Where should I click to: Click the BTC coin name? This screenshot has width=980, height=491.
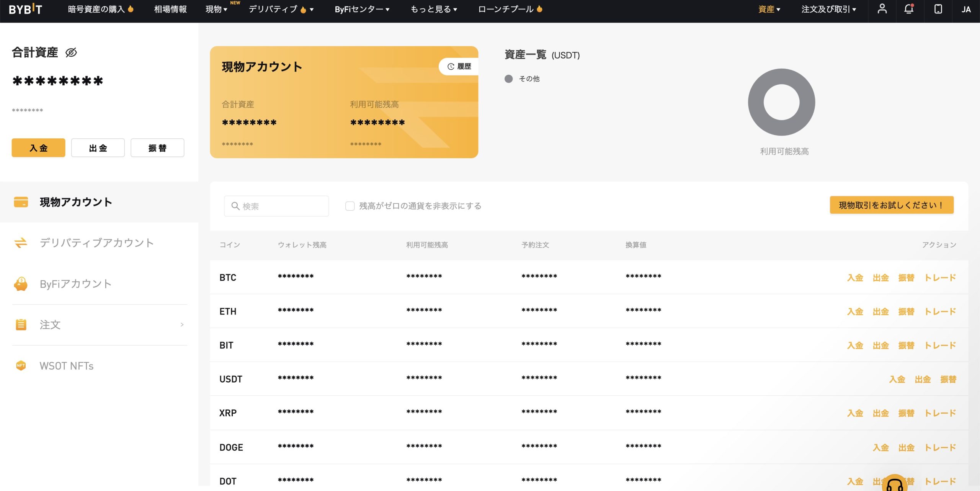click(228, 278)
